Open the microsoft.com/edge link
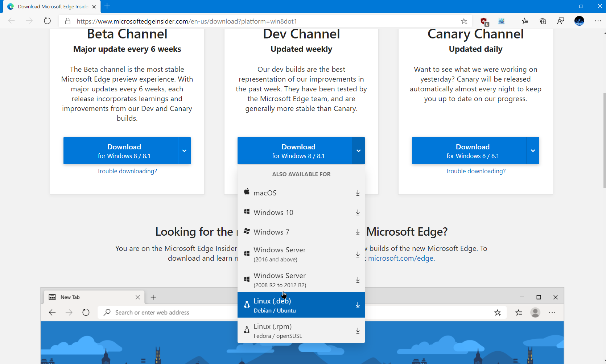Screen dimensions: 606x364 pyautogui.click(x=400, y=258)
